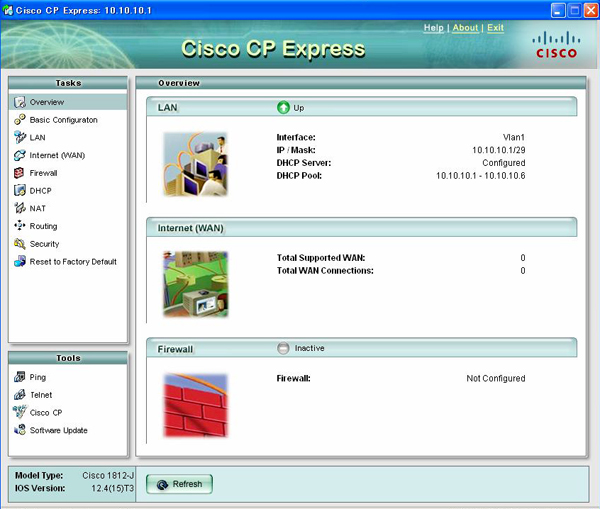
Task: Click the Refresh button
Action: pos(179,484)
